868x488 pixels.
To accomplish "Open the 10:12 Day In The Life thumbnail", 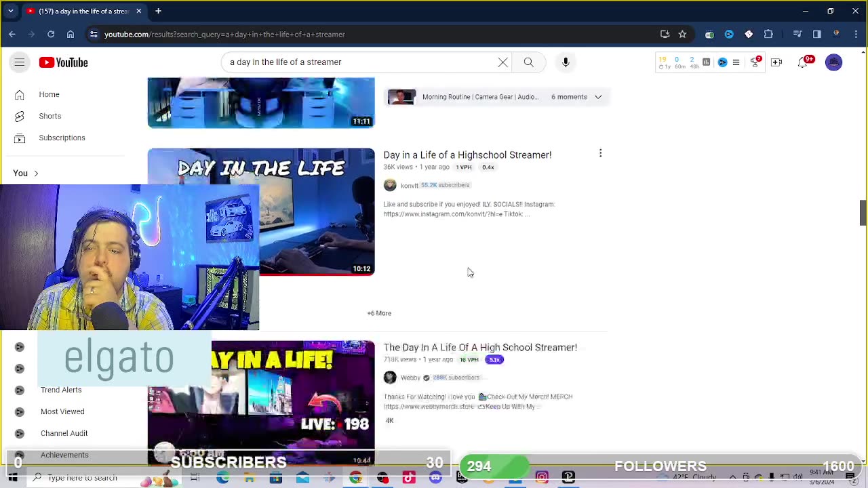I will [x=261, y=211].
